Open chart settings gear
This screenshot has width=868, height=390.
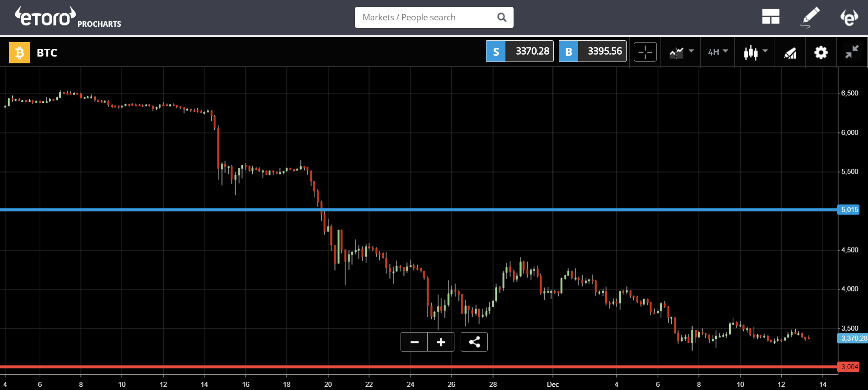point(821,52)
